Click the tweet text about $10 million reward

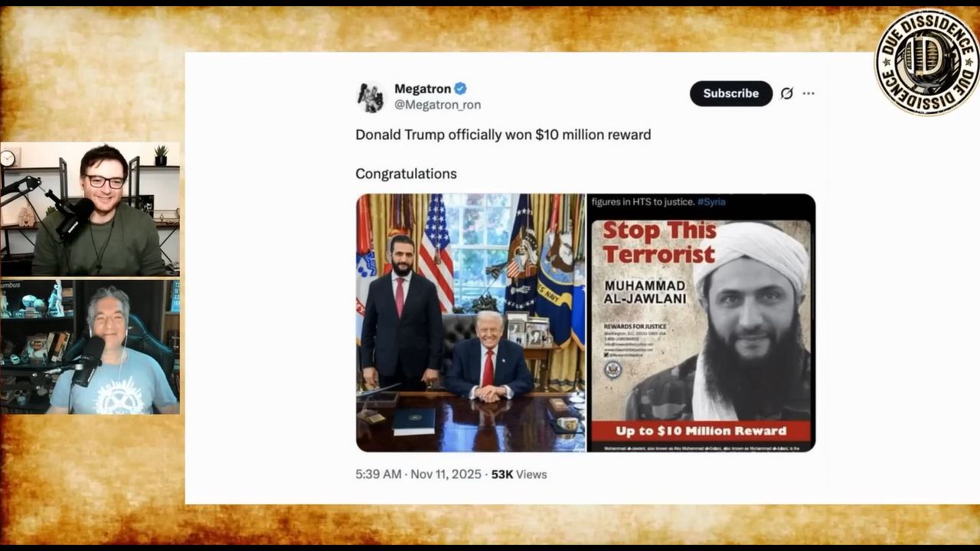point(503,135)
